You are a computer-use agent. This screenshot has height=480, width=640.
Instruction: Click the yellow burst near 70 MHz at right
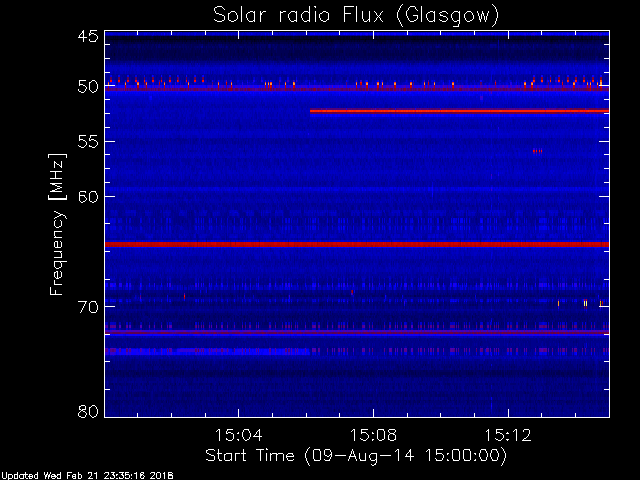click(585, 303)
